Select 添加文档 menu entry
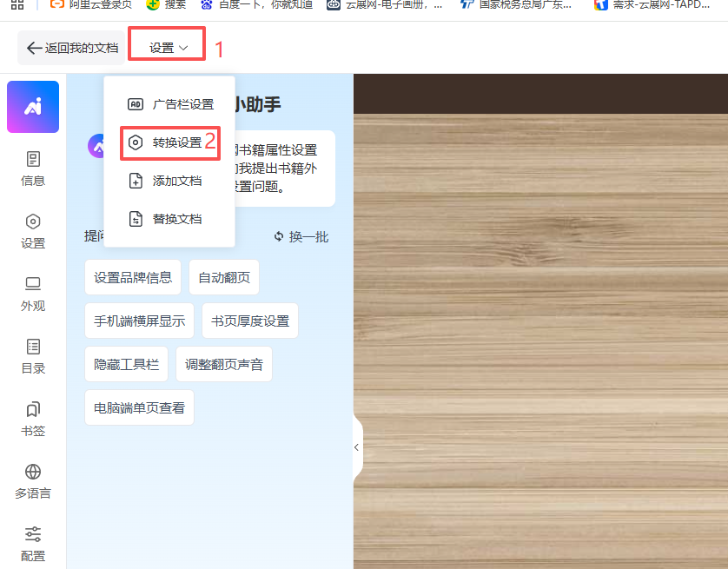 click(x=170, y=181)
